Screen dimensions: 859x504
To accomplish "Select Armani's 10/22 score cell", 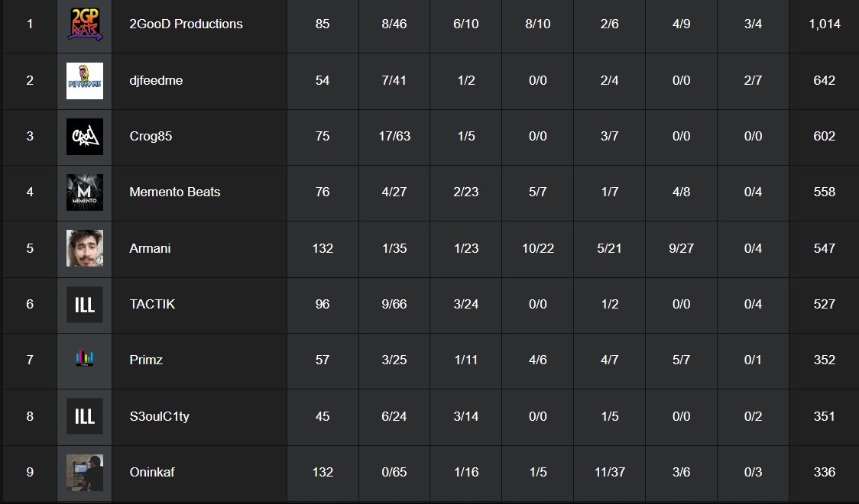I will (537, 248).
